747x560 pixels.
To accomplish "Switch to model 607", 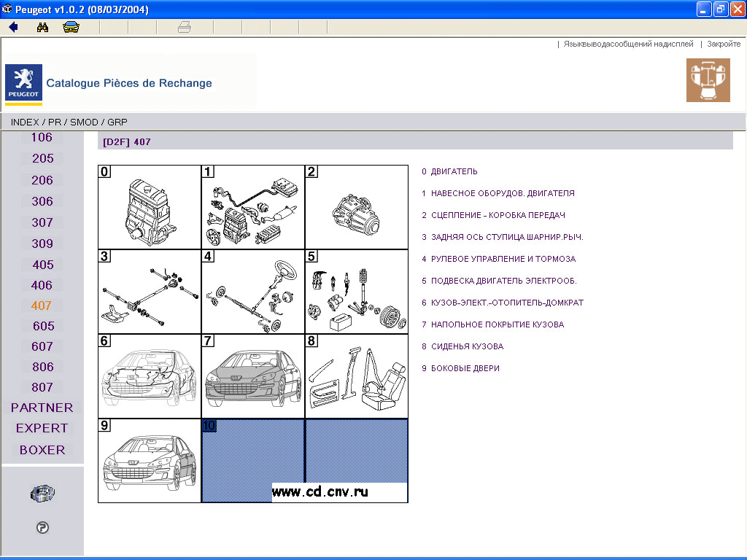I will click(x=42, y=346).
